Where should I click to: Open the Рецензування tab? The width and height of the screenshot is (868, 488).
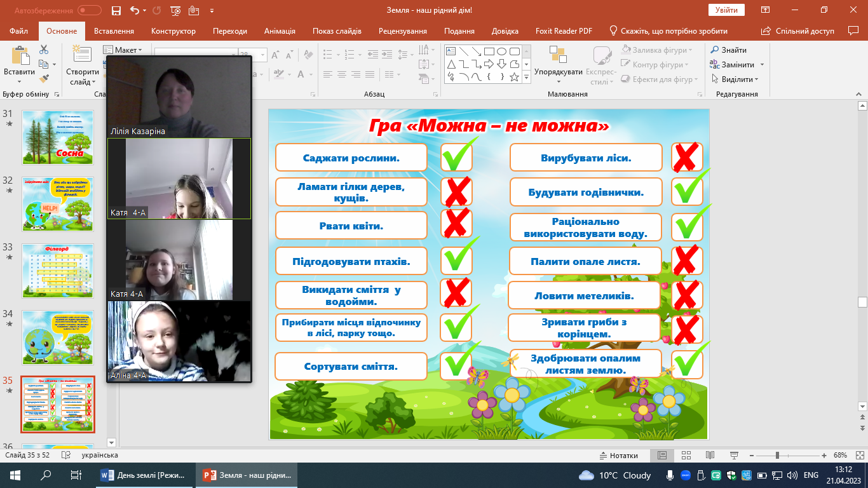403,30
